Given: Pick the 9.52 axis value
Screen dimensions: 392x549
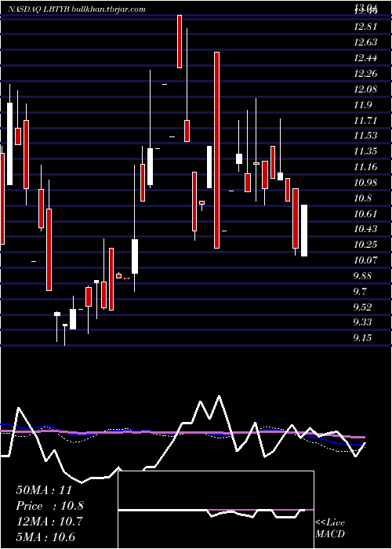Looking at the screenshot, I should coord(363,307).
